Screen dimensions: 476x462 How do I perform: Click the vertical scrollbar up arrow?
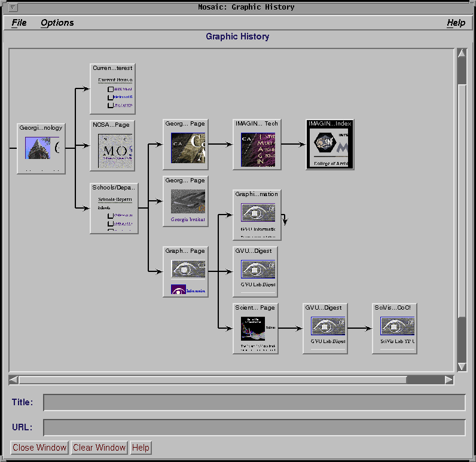462,54
